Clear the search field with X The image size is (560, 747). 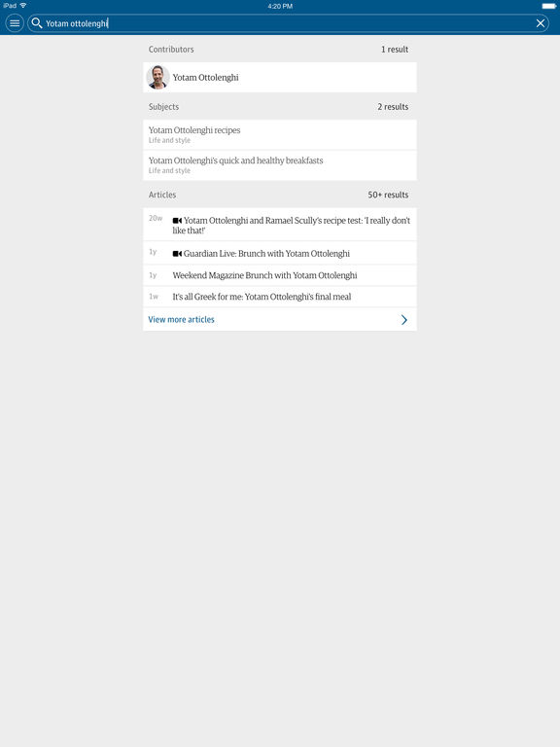coord(541,23)
